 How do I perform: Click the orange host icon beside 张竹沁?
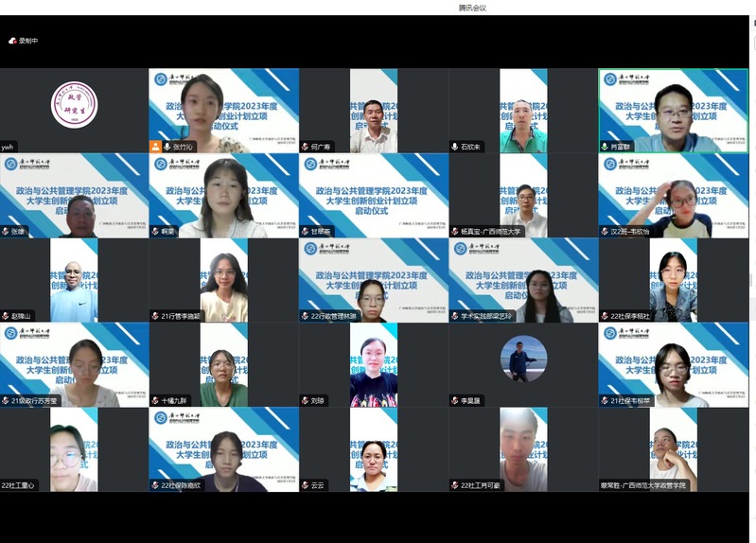tap(156, 147)
